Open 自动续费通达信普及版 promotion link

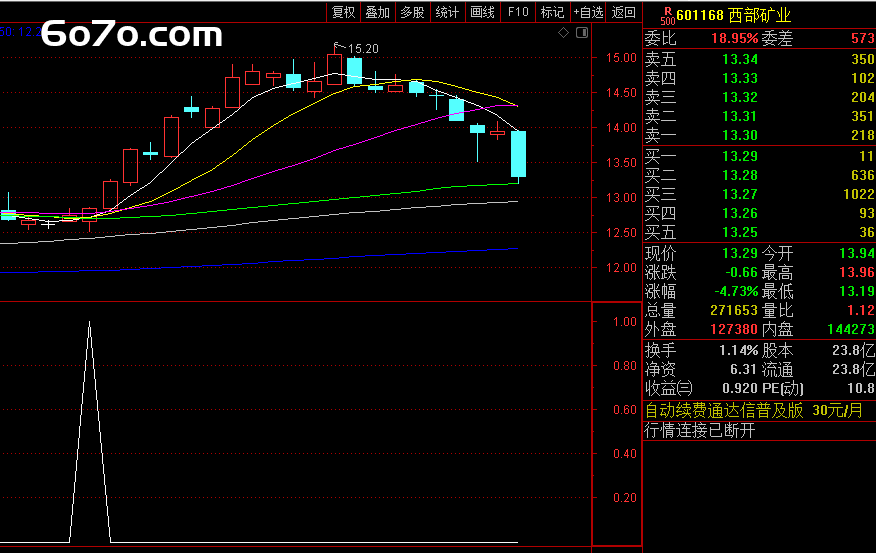click(754, 411)
